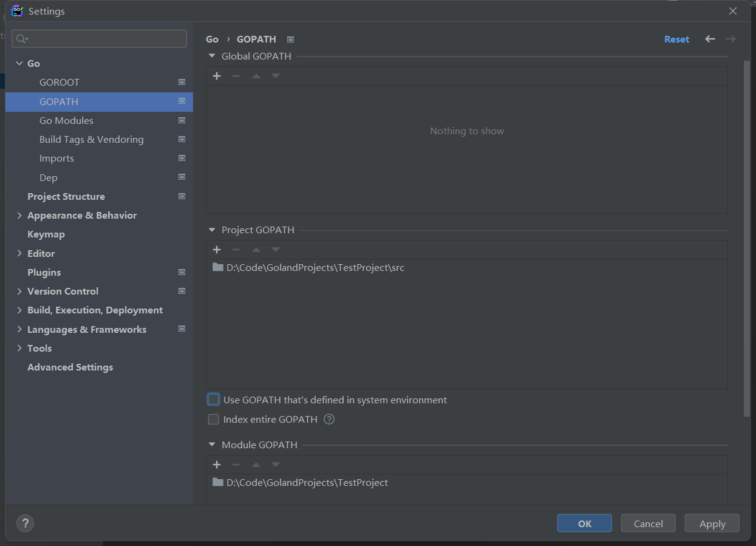The height and width of the screenshot is (546, 756).
Task: Click project-level icon on Version Control row
Action: (x=182, y=291)
